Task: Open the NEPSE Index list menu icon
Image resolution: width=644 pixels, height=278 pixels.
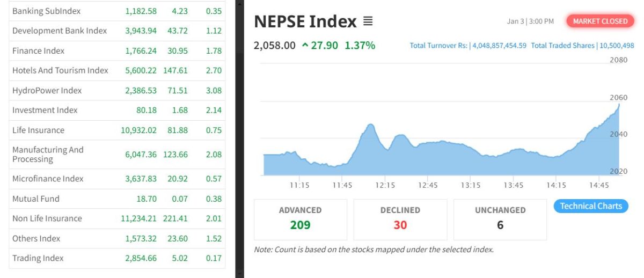Action: point(368,21)
